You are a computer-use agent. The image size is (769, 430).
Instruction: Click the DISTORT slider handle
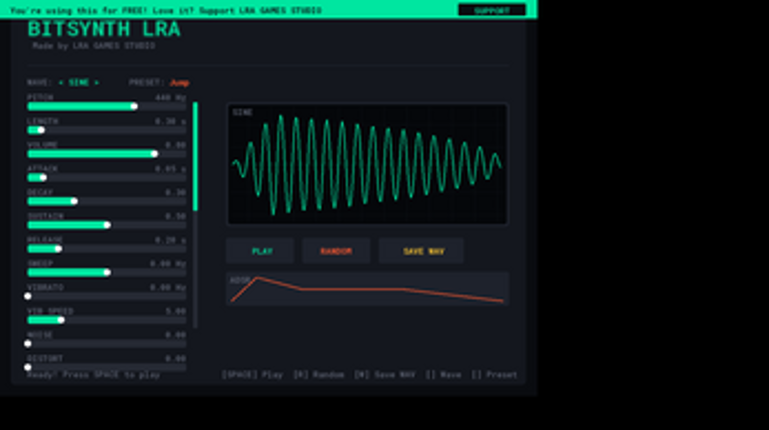click(x=28, y=367)
